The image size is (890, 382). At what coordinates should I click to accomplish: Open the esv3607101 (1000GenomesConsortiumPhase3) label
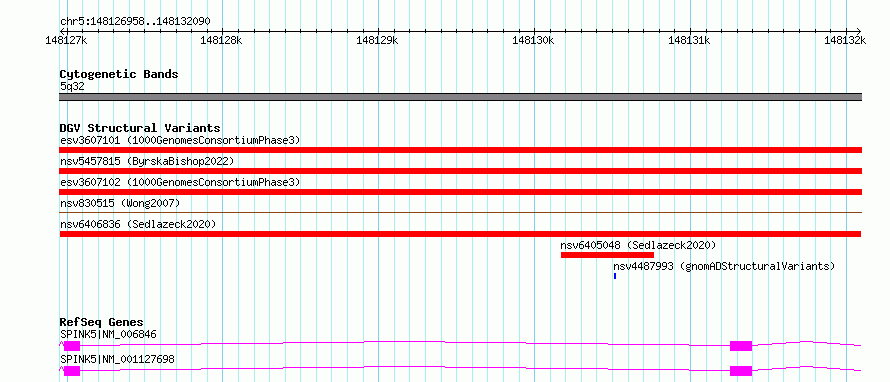click(x=180, y=140)
